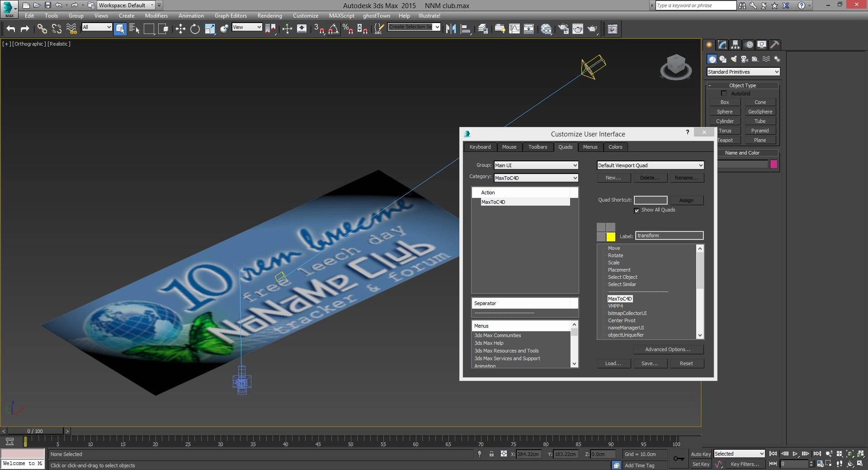Open the Utilities hammer tab
The height and width of the screenshot is (470, 868).
[x=775, y=45]
